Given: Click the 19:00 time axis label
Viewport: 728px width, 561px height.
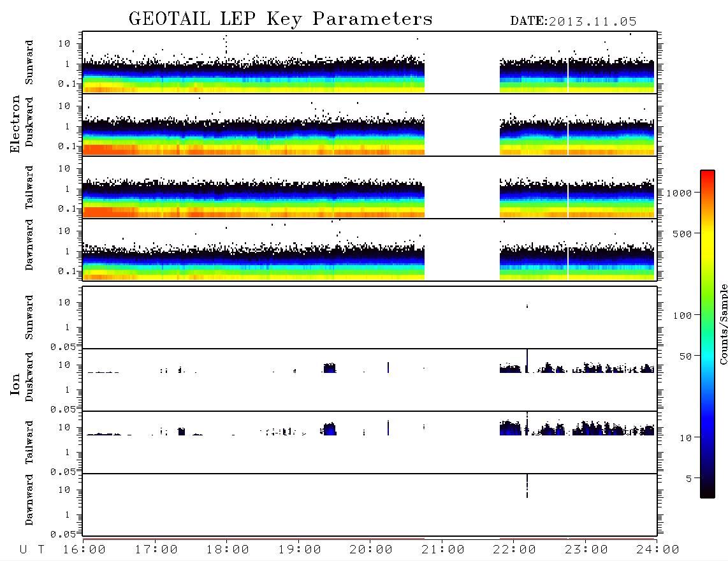Looking at the screenshot, I should click(300, 550).
